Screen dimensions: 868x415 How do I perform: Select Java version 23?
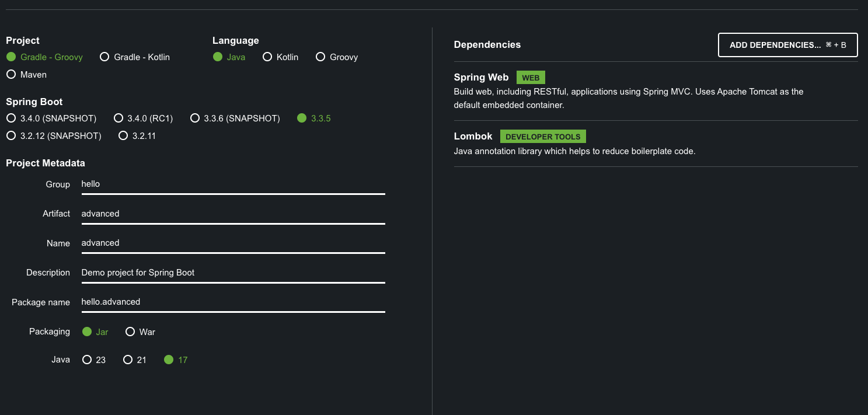tap(94, 360)
